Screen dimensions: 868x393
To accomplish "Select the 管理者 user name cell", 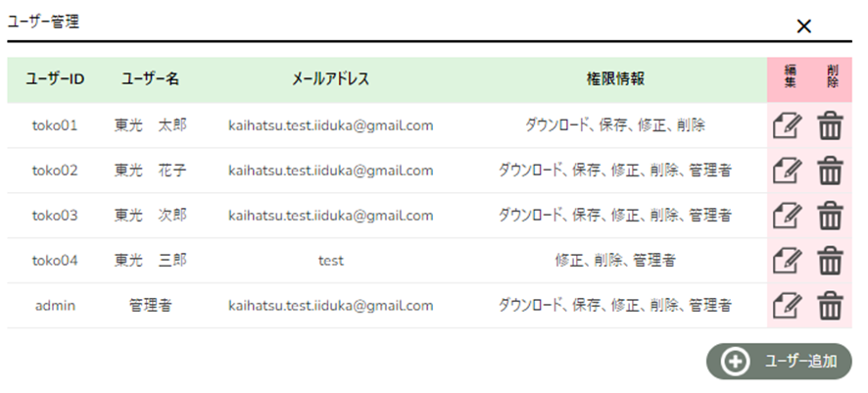I will click(151, 306).
